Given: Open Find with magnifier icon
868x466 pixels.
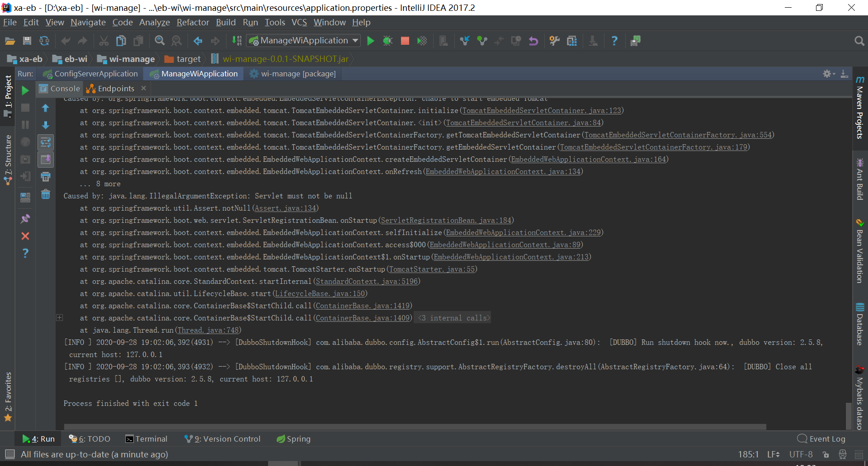Looking at the screenshot, I should click(x=160, y=41).
